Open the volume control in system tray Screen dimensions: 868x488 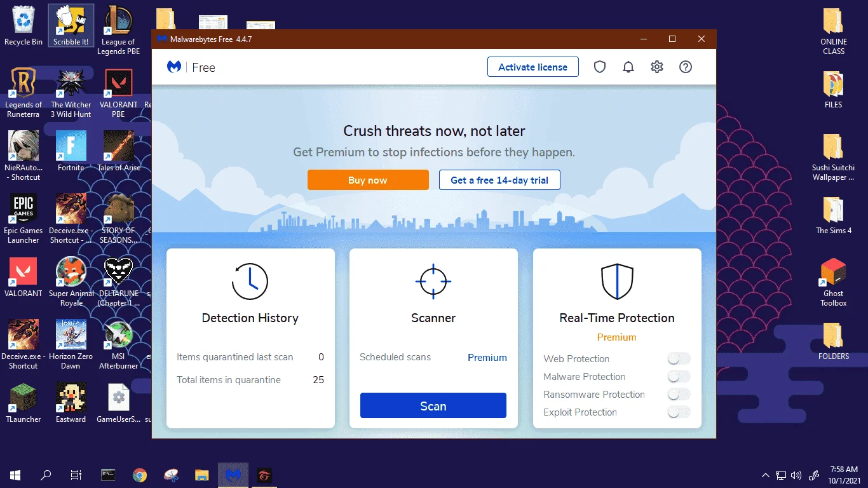coord(797,475)
